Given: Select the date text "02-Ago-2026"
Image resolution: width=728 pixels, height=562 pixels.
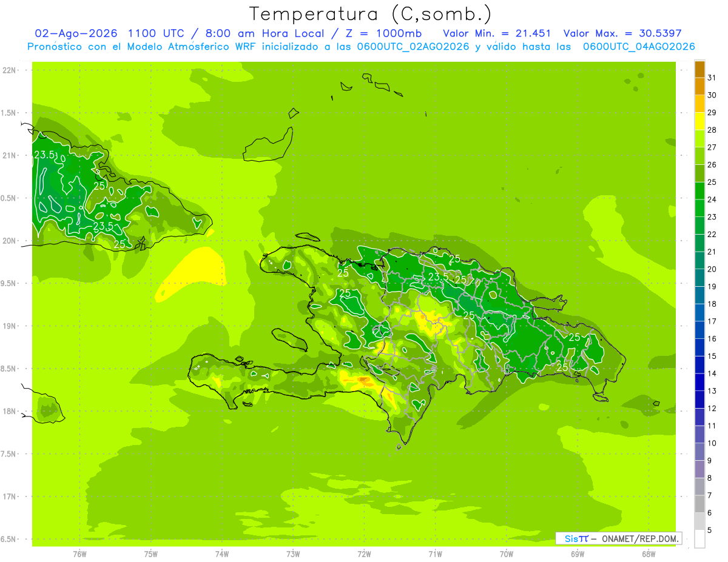Looking at the screenshot, I should pos(76,33).
